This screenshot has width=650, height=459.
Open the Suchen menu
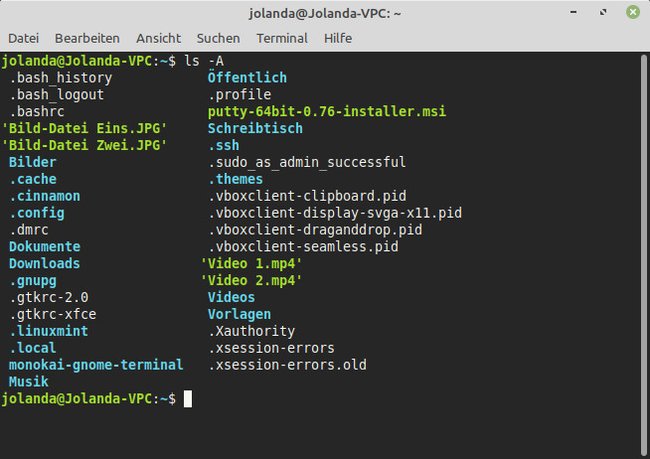[218, 38]
